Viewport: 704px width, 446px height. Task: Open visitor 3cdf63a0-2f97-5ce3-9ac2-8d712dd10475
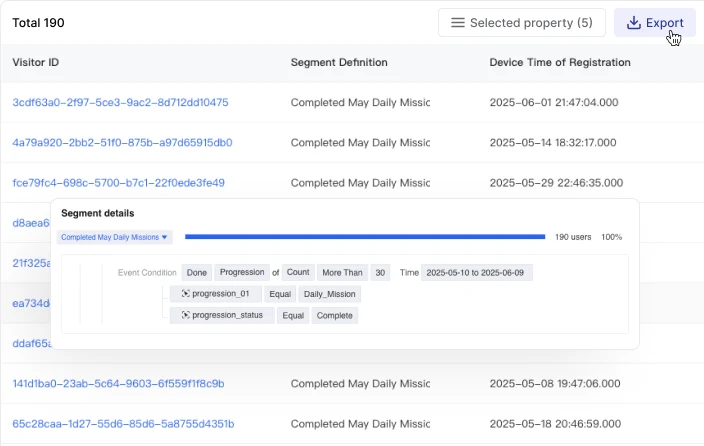(x=120, y=102)
